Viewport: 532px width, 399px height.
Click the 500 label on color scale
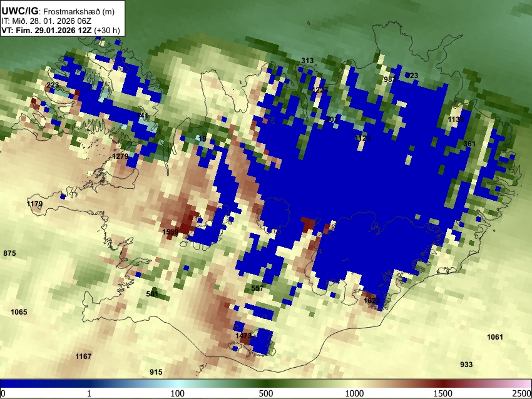coord(266,393)
